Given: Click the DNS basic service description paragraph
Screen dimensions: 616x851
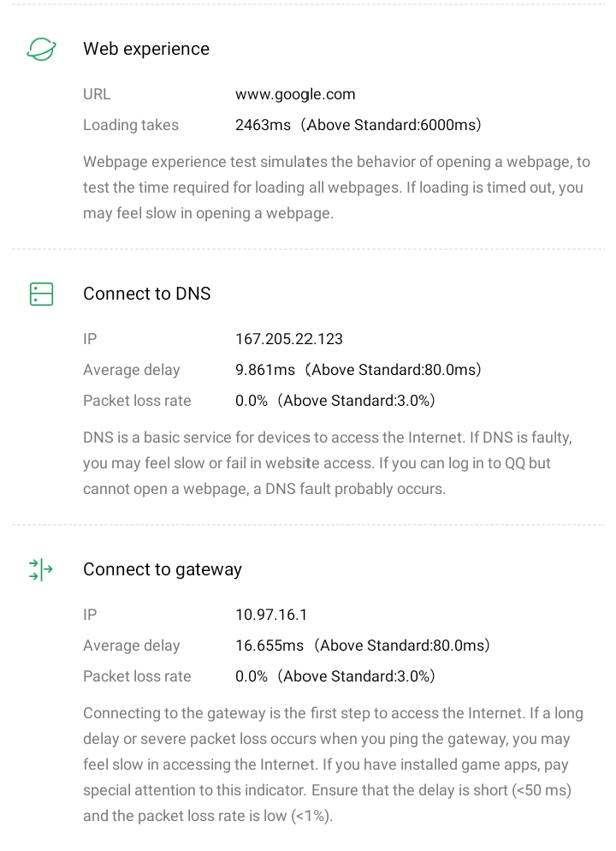Looking at the screenshot, I should pyautogui.click(x=328, y=464).
